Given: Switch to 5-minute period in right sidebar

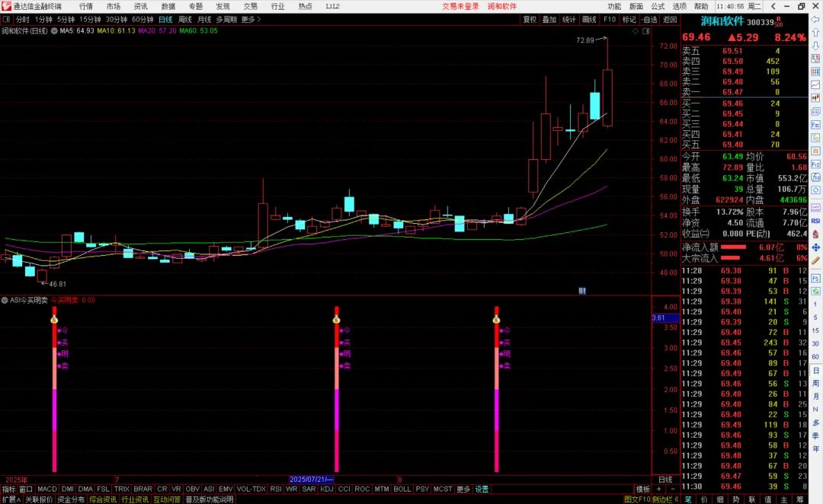Looking at the screenshot, I should pyautogui.click(x=815, y=317).
